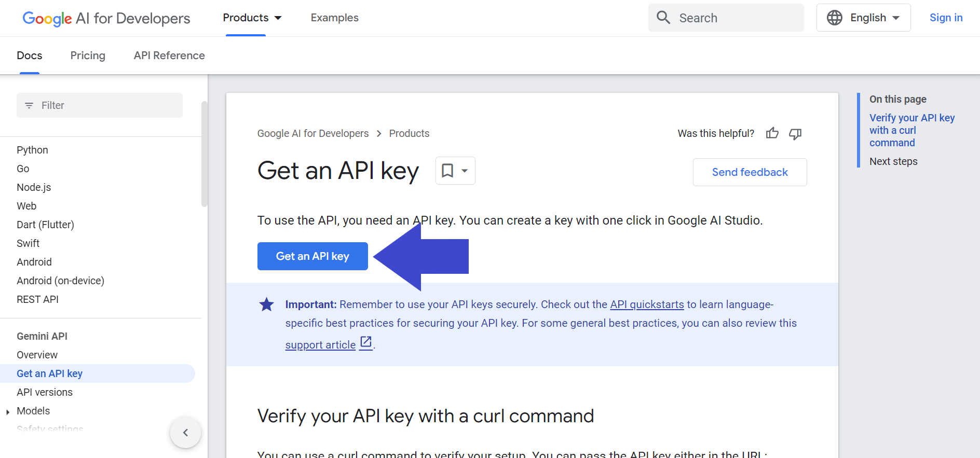Click the thumbs down icon
Screen dimensions: 980x458
(795, 134)
